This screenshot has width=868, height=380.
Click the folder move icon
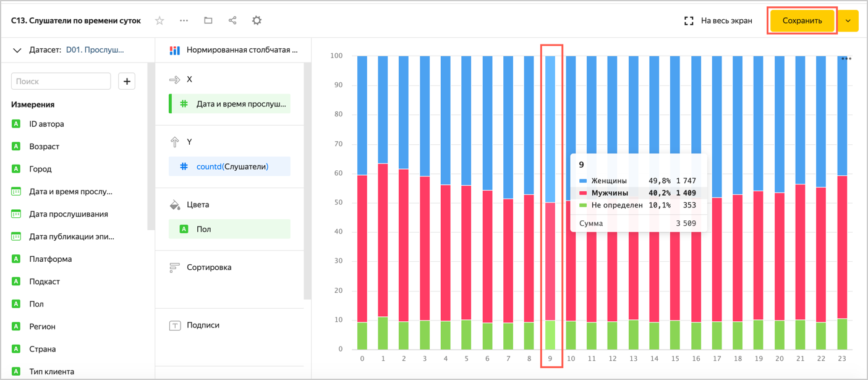pyautogui.click(x=208, y=20)
